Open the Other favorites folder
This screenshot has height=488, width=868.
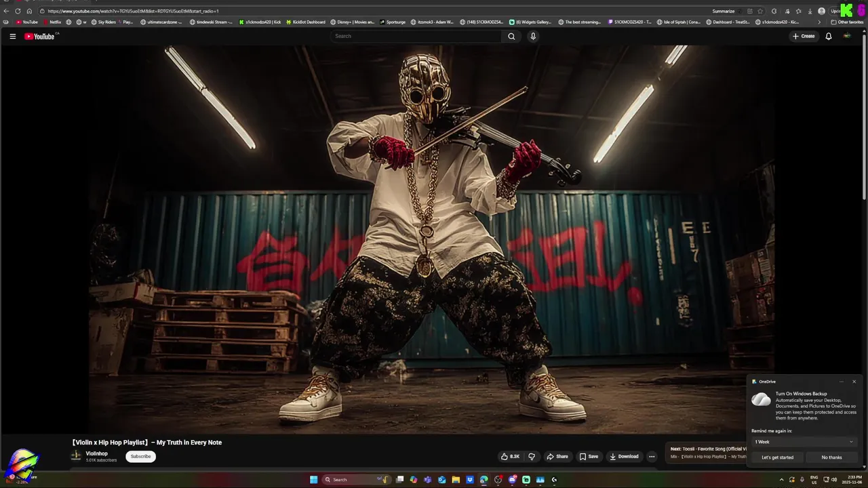[x=847, y=22]
